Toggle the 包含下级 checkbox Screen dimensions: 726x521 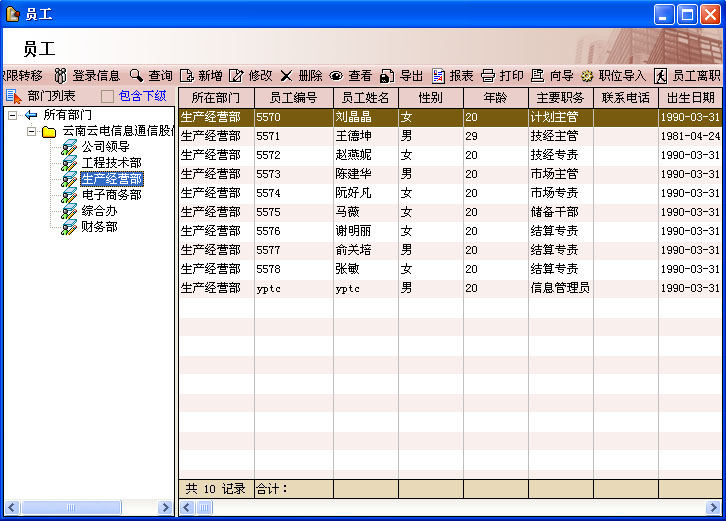tap(108, 96)
